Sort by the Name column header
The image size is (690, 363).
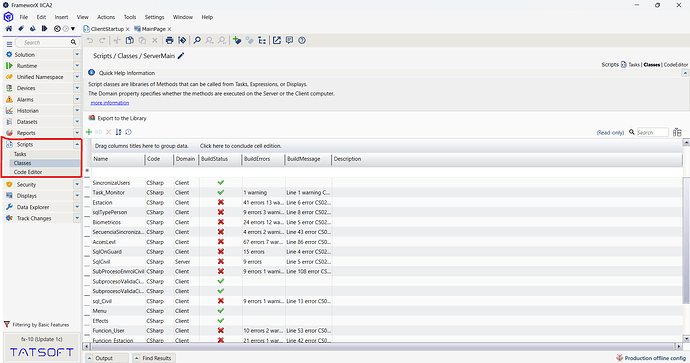[x=101, y=159]
